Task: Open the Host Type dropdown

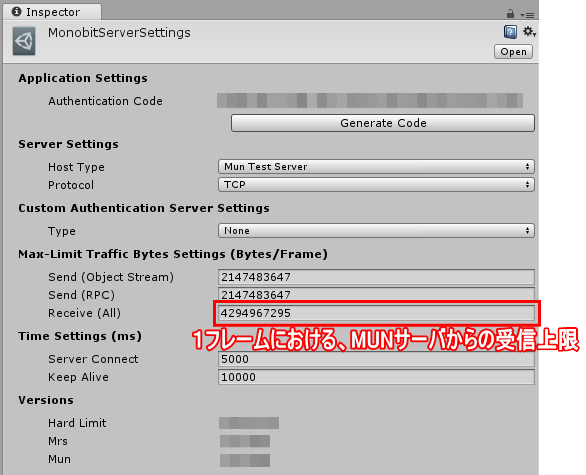Action: click(x=376, y=166)
